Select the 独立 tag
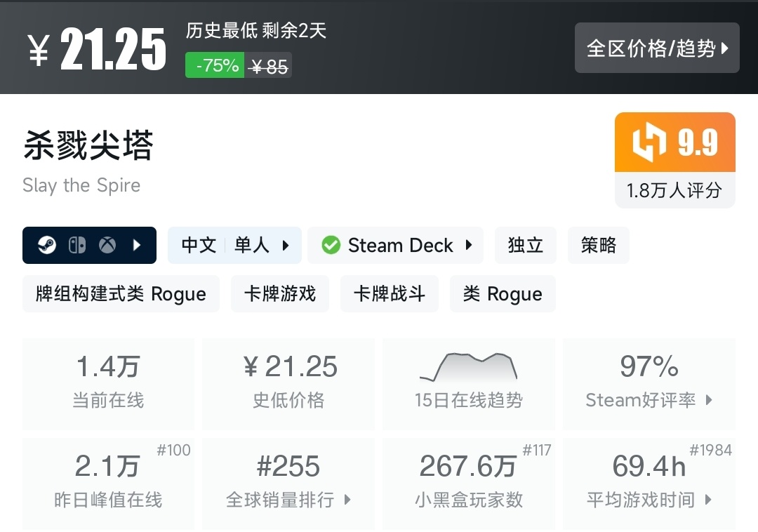The height and width of the screenshot is (532, 758). pos(526,245)
